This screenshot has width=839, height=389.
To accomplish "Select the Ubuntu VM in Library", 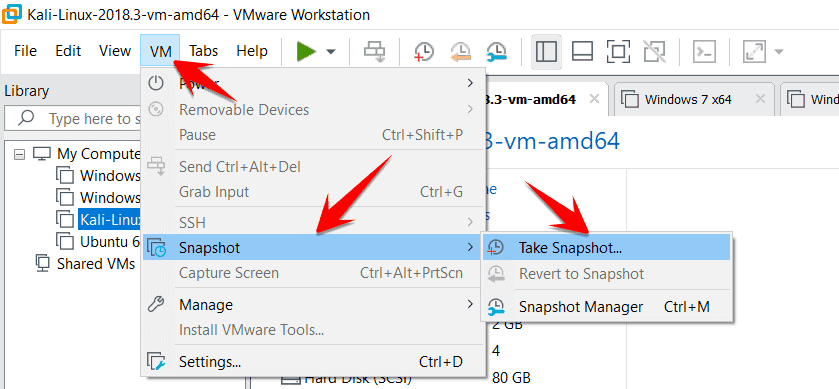I will [x=110, y=241].
